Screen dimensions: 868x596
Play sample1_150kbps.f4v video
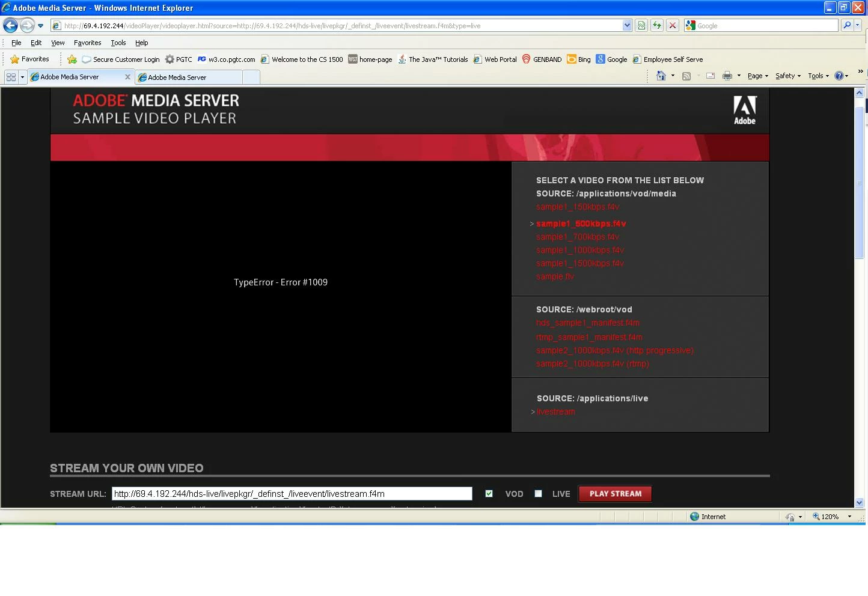coord(578,207)
